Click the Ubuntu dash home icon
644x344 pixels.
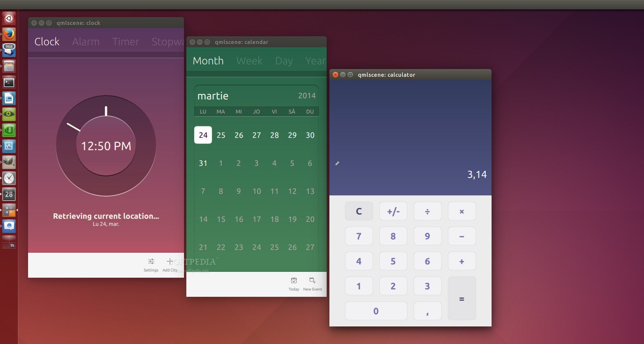coord(9,18)
